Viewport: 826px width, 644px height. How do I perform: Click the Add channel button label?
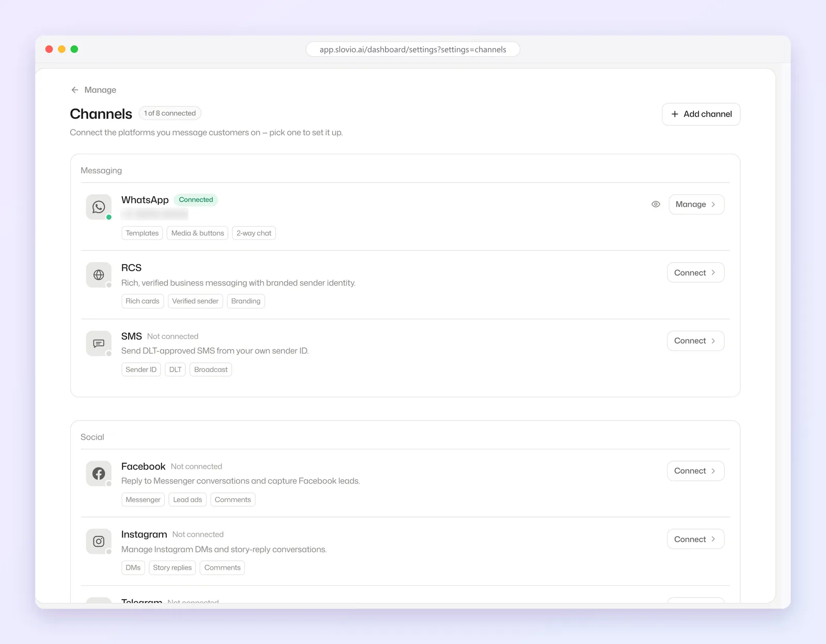pyautogui.click(x=708, y=114)
